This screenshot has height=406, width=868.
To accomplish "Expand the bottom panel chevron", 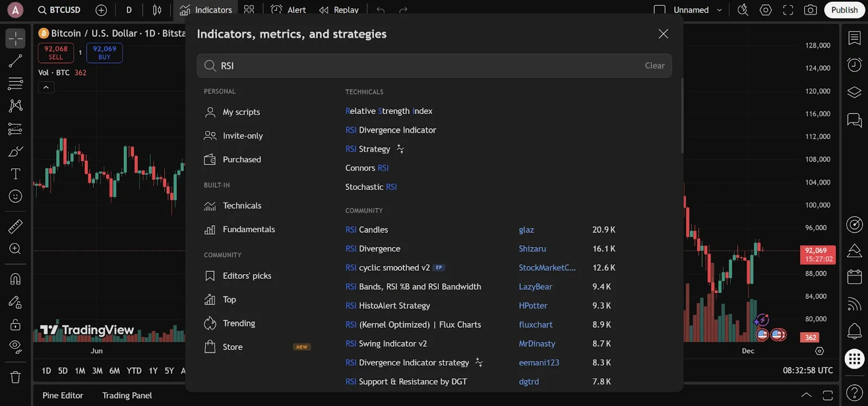I will (x=807, y=395).
